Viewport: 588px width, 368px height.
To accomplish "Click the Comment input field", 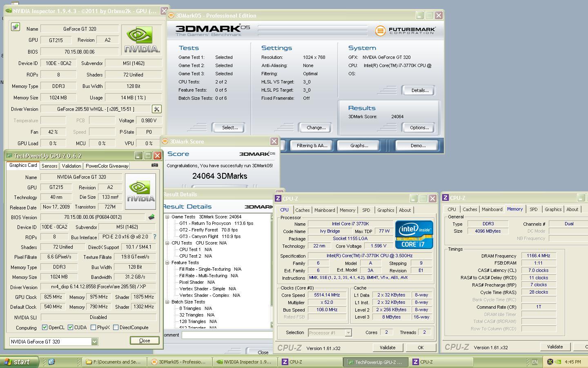I will tap(227, 335).
